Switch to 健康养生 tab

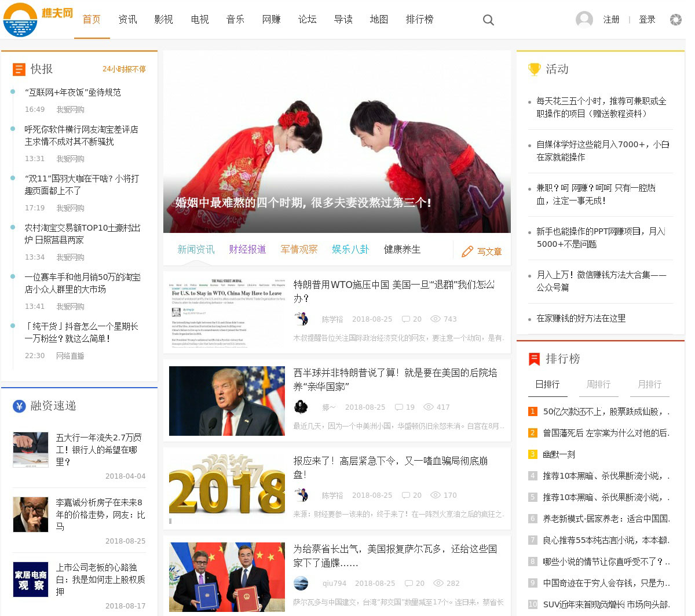[402, 250]
